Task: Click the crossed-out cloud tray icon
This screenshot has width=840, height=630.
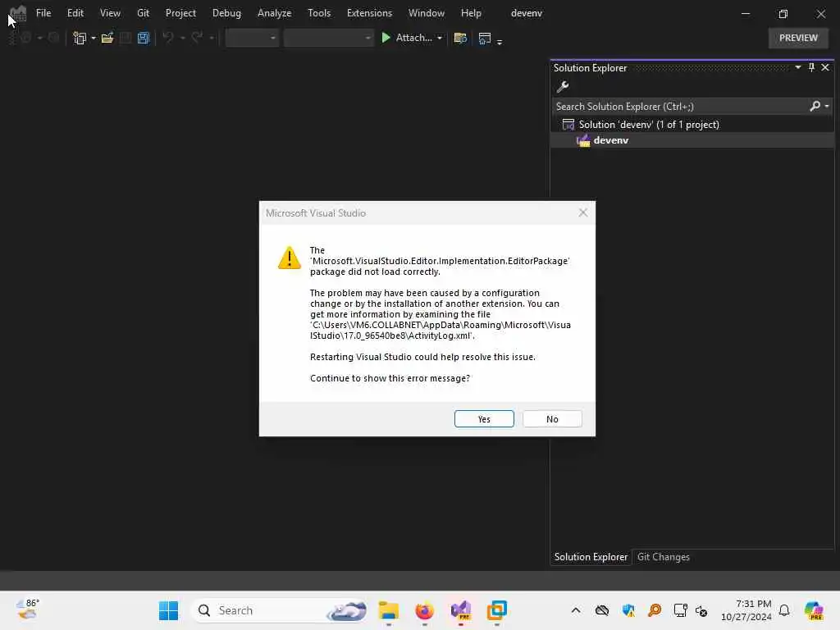Action: pos(602,610)
